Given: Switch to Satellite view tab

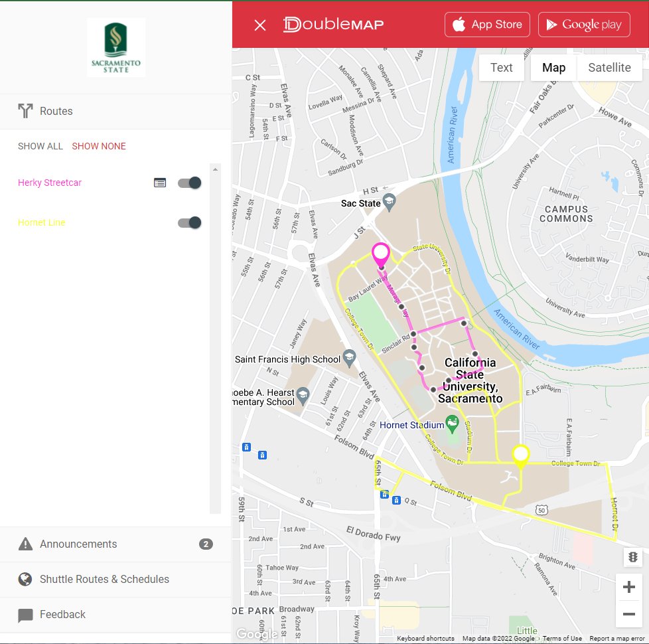Looking at the screenshot, I should (609, 68).
